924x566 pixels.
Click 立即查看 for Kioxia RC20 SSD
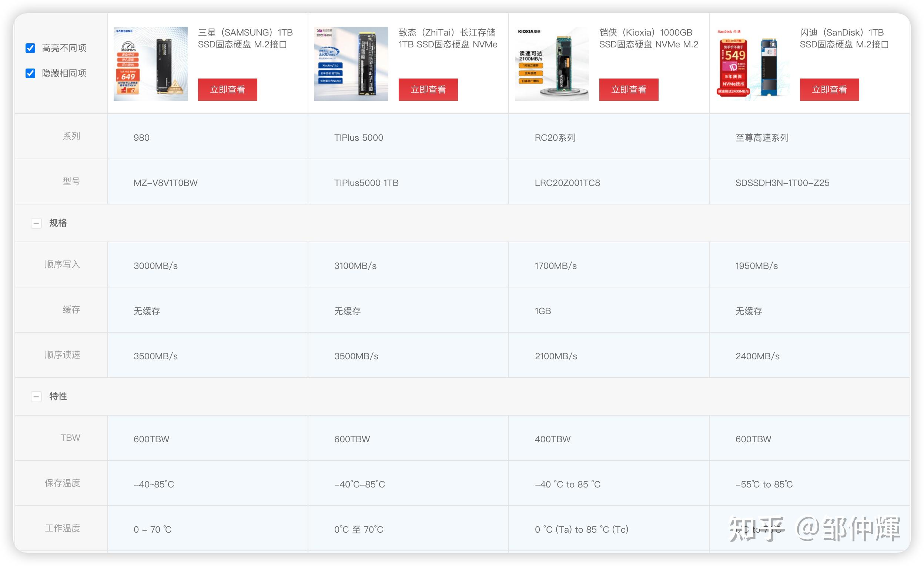tap(629, 89)
